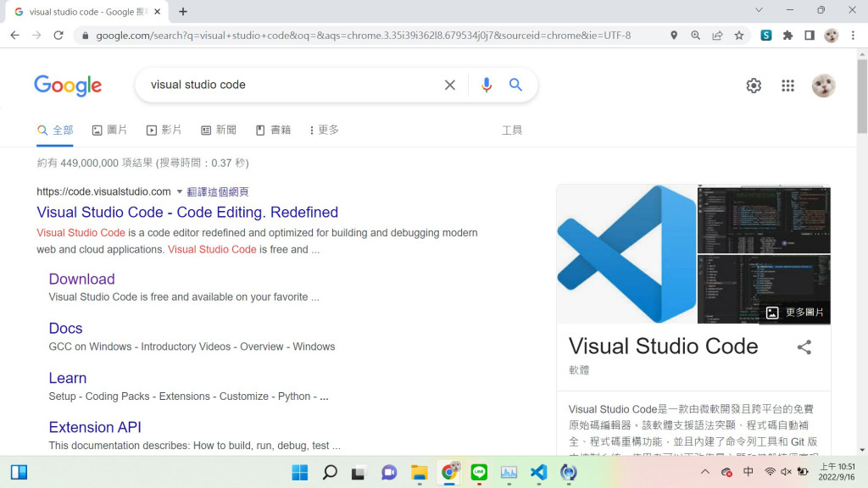This screenshot has height=488, width=868.
Task: Select the 全部 results tab
Action: 55,130
